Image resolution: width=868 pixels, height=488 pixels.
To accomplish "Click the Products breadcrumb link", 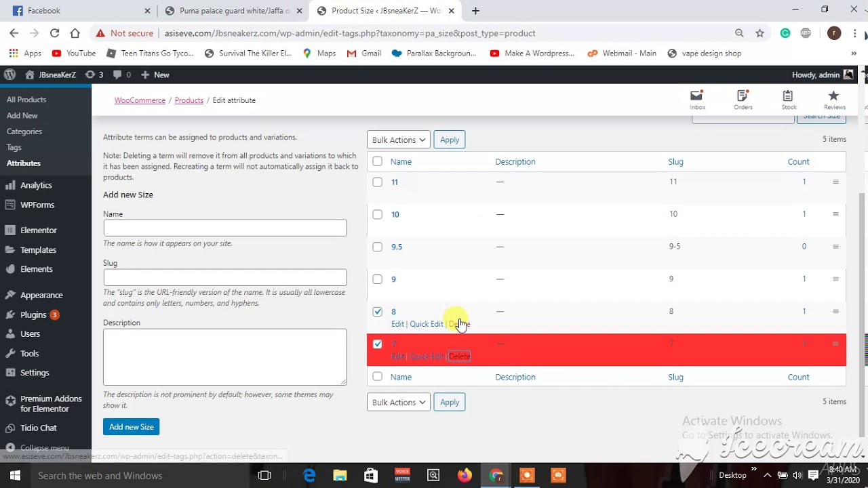I will tap(189, 100).
